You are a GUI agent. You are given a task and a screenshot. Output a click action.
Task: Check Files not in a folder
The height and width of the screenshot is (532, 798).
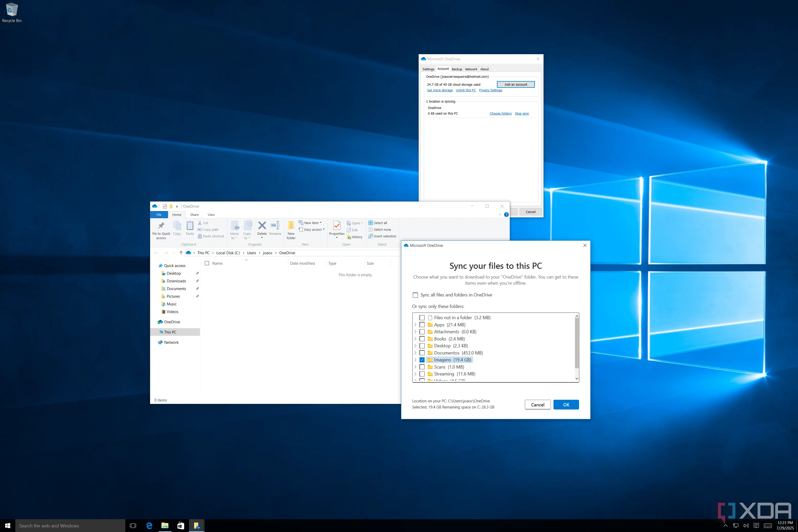point(422,318)
